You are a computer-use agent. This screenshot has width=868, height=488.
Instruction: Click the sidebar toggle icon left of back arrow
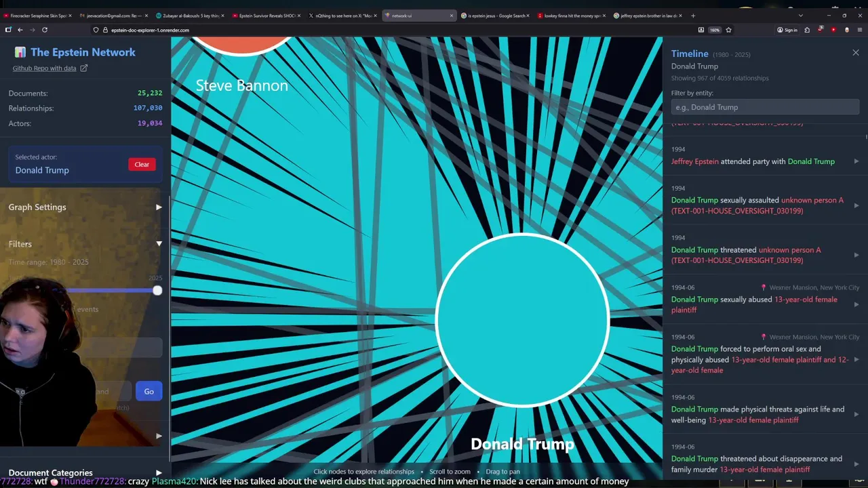8,30
